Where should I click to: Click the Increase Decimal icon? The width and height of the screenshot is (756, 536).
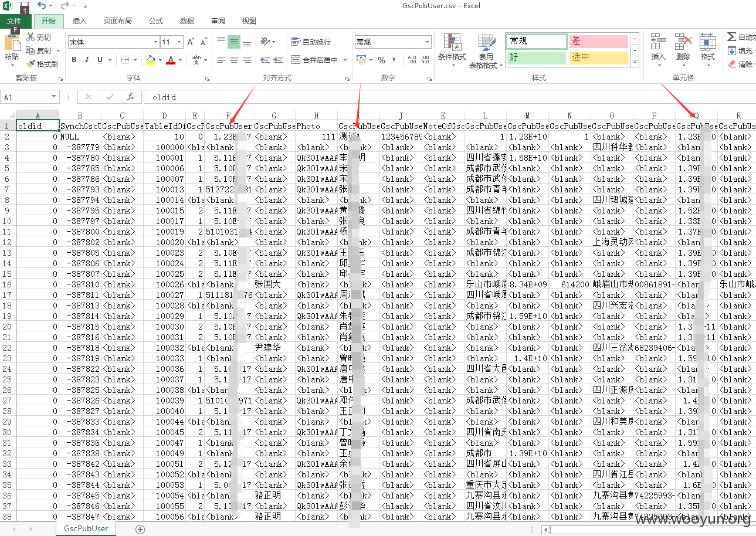(x=412, y=60)
